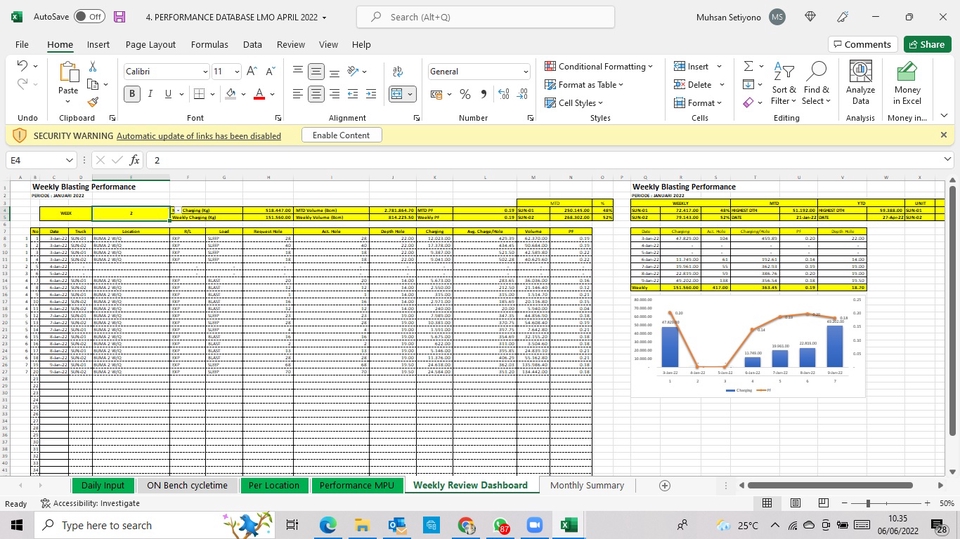
Task: Click the Copy icon
Action: [x=93, y=85]
